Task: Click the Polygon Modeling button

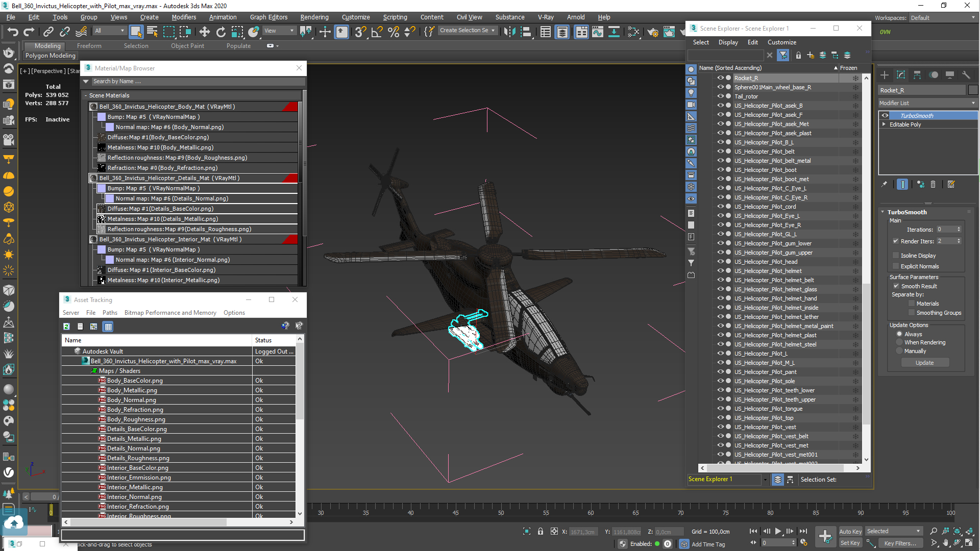Action: tap(50, 56)
